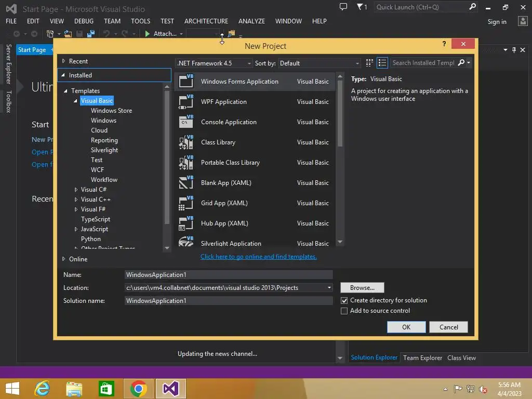Click the go online and find templates link
Screen dimensions: 532x399
(x=259, y=257)
